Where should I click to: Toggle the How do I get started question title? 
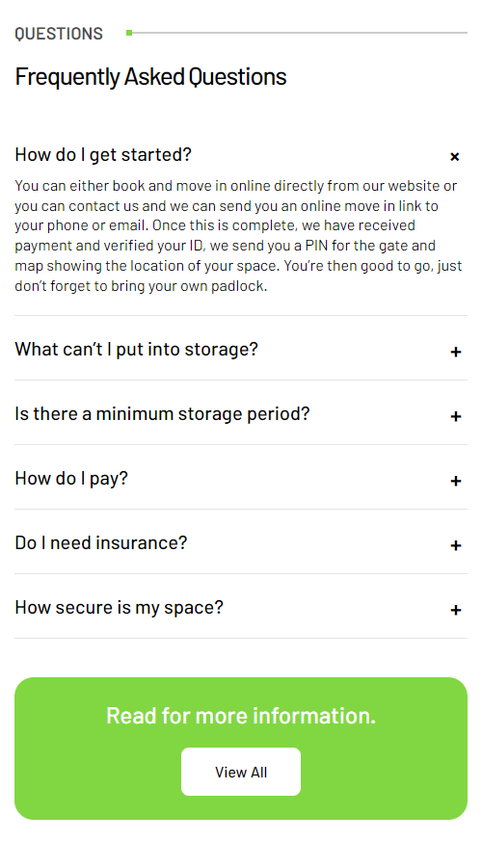click(103, 154)
